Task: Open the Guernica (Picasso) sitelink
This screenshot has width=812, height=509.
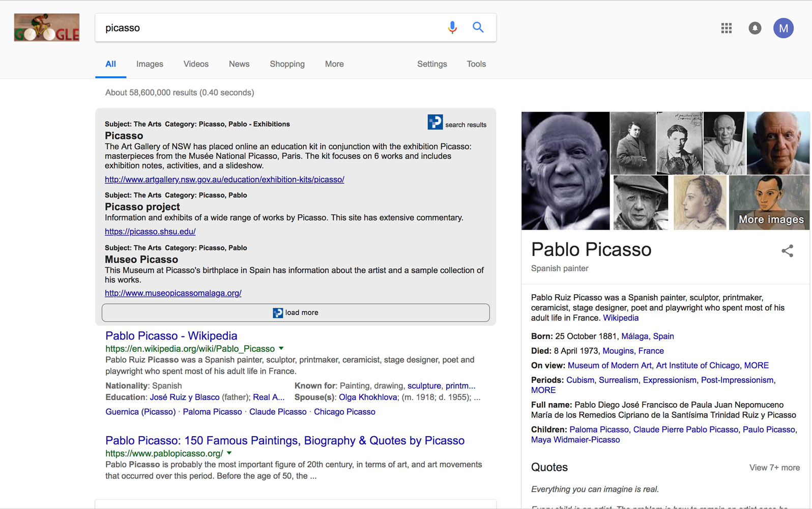Action: coord(140,412)
